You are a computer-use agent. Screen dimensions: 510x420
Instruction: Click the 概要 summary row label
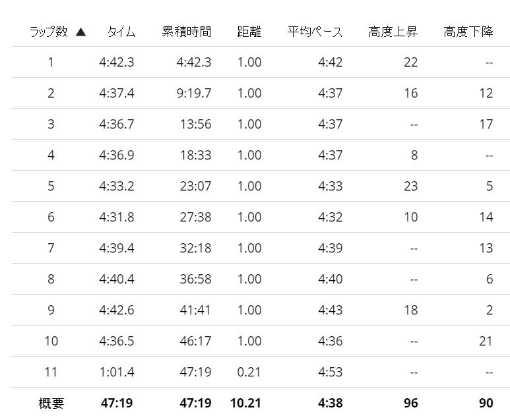click(x=51, y=403)
